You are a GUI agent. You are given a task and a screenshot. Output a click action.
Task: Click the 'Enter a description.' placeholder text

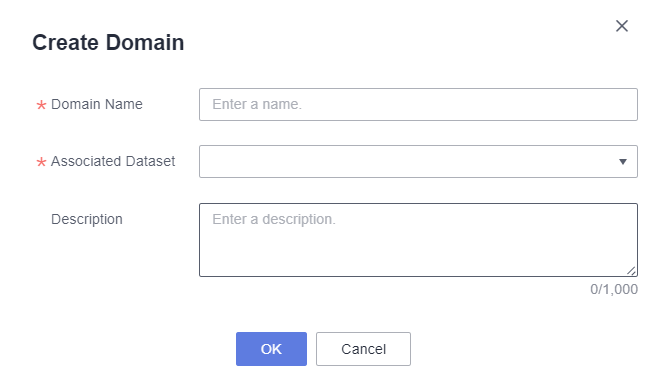tap(274, 219)
